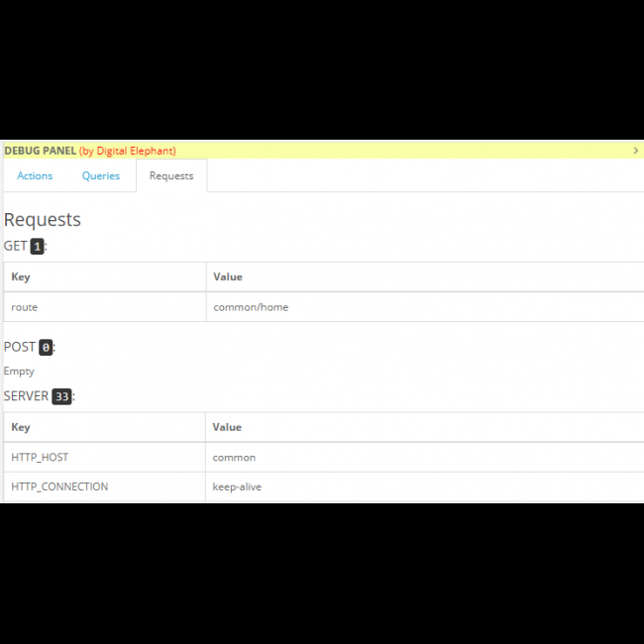The height and width of the screenshot is (644, 644).
Task: Collapse debug panel using the right chevron
Action: (635, 151)
